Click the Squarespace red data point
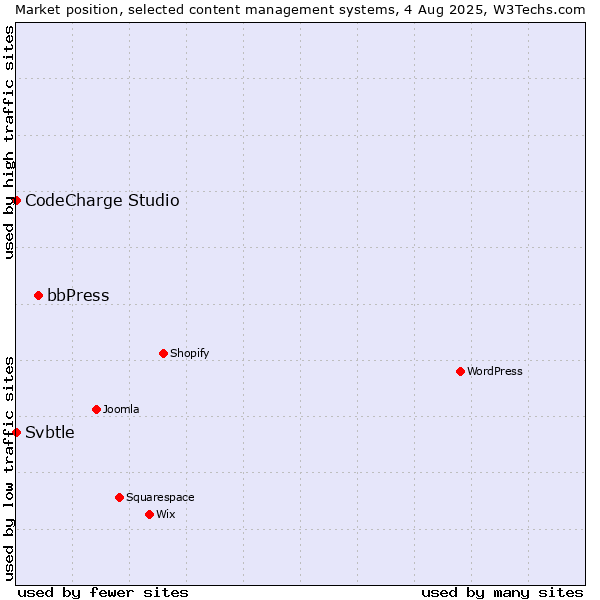The height and width of the screenshot is (600, 600). [119, 497]
